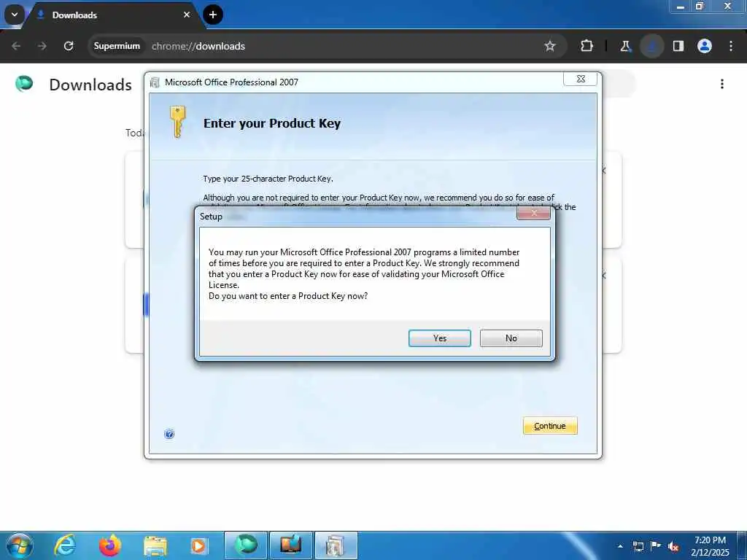Reload the browser page
The height and width of the screenshot is (560, 747).
coord(69,46)
